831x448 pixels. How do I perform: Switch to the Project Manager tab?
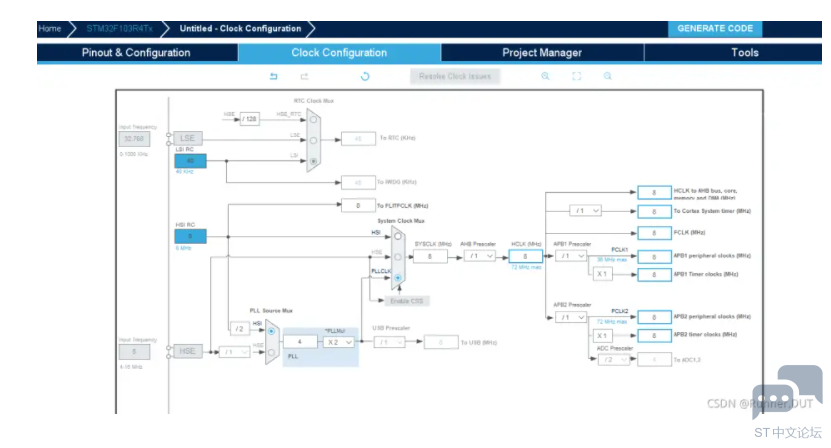542,52
